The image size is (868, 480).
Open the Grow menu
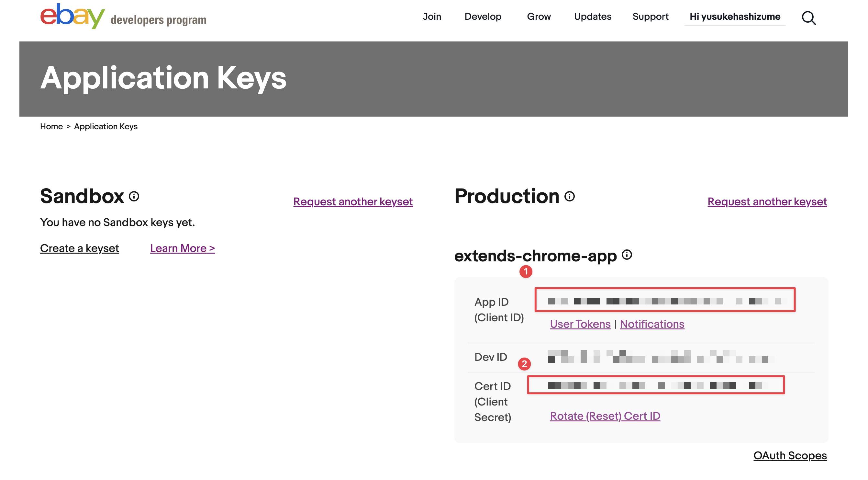pos(539,17)
